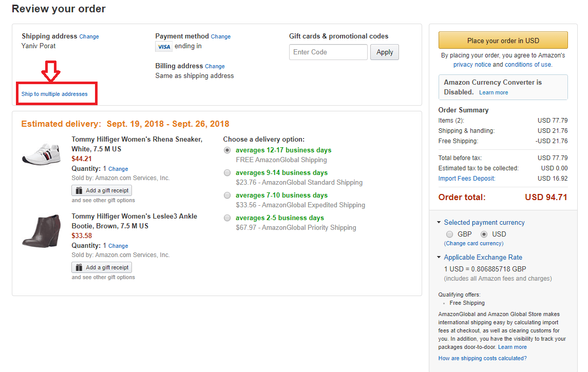Viewport: 588px width, 372px height.
Task: Collapse Selected payment currency section
Action: click(x=439, y=223)
